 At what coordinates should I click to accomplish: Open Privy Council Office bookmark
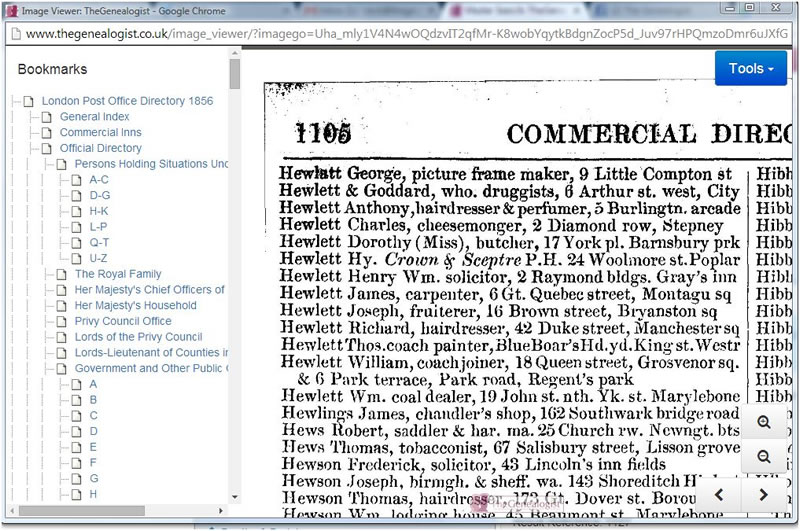coord(123,321)
